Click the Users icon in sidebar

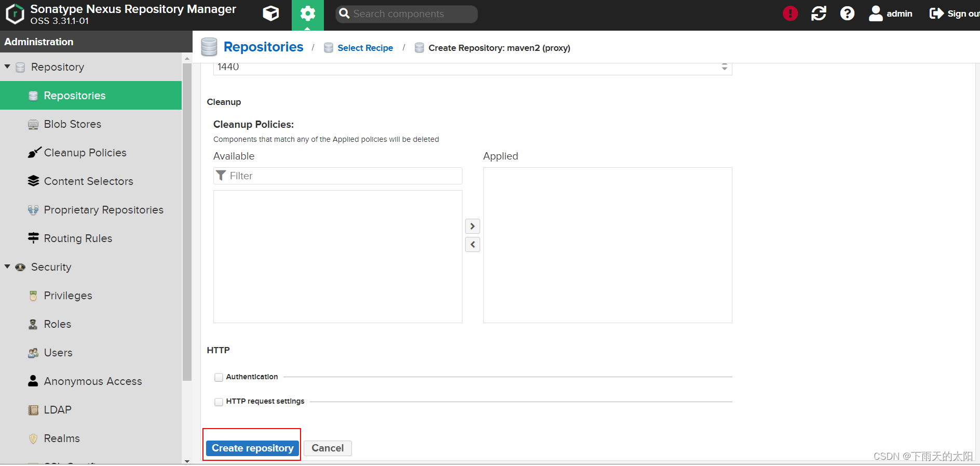point(33,353)
